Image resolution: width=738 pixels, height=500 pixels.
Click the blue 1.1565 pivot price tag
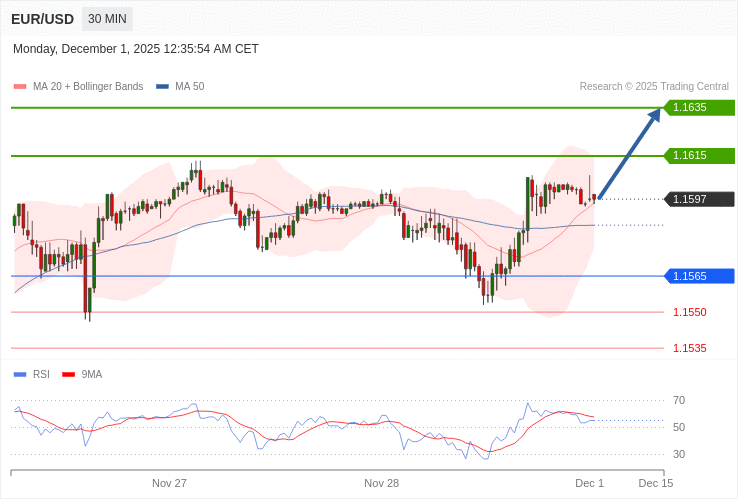pos(699,276)
